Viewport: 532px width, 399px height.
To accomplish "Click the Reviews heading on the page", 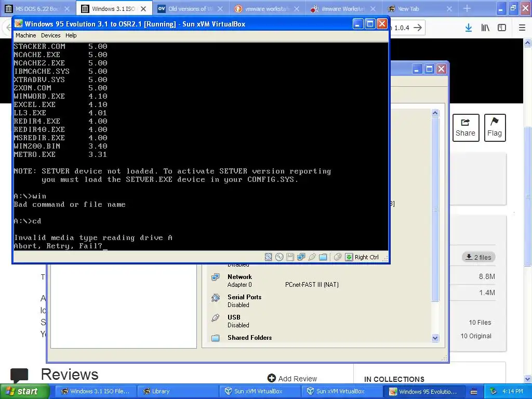I will [x=70, y=375].
